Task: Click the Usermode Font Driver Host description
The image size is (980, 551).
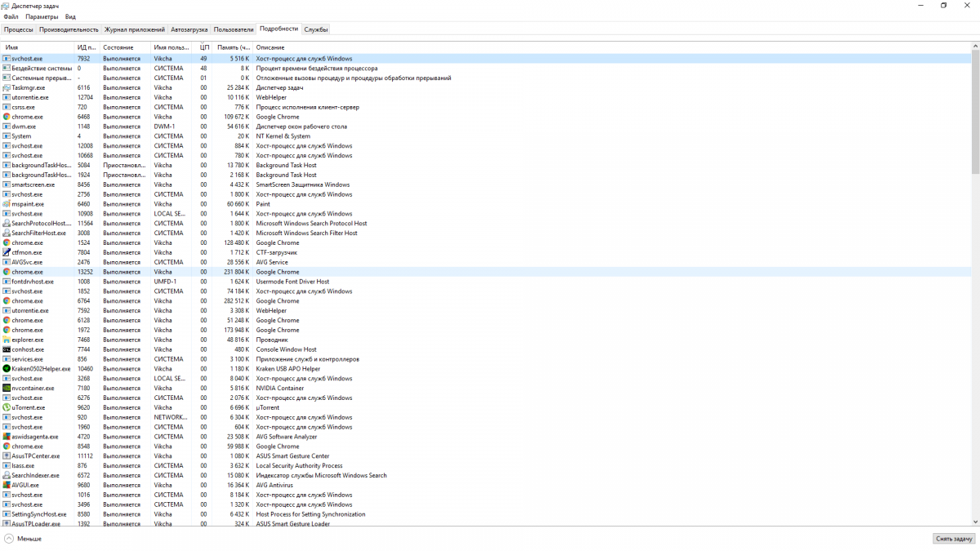Action: coord(292,282)
